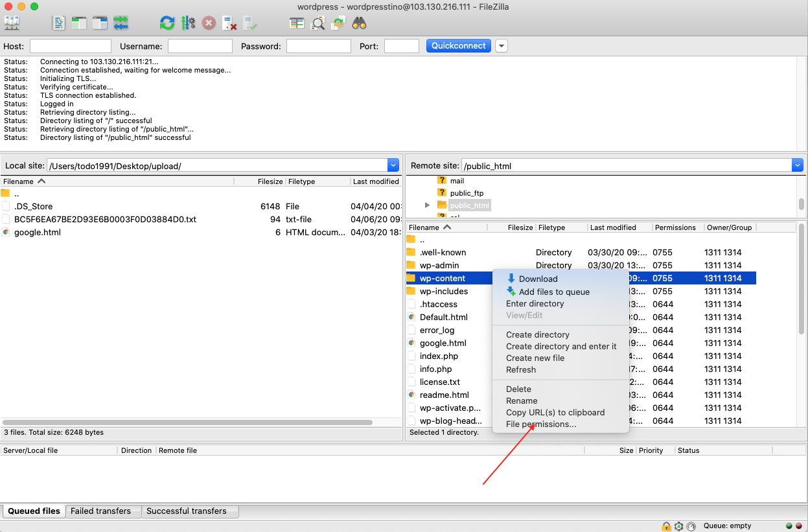
Task: Open Remote site path dropdown
Action: [798, 165]
